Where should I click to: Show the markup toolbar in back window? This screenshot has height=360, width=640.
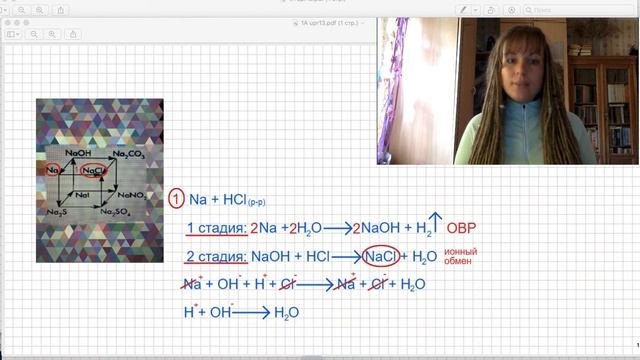click(x=511, y=10)
